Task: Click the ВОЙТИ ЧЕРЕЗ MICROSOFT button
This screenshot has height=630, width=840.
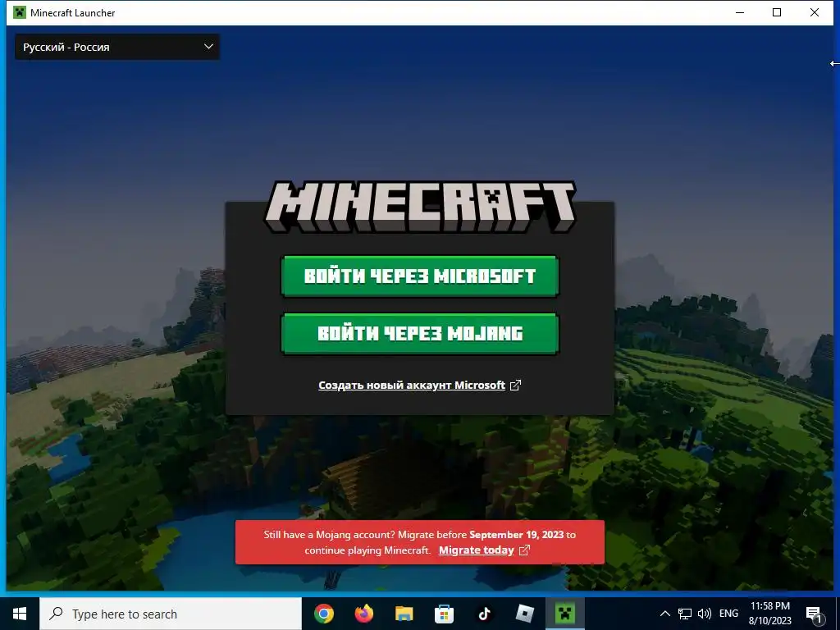Action: (420, 276)
